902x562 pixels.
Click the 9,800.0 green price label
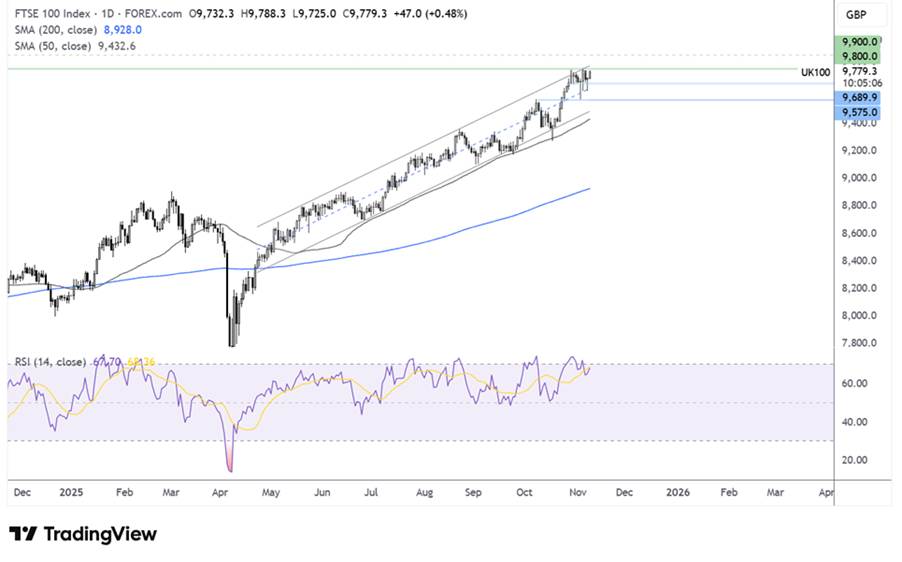tap(860, 57)
